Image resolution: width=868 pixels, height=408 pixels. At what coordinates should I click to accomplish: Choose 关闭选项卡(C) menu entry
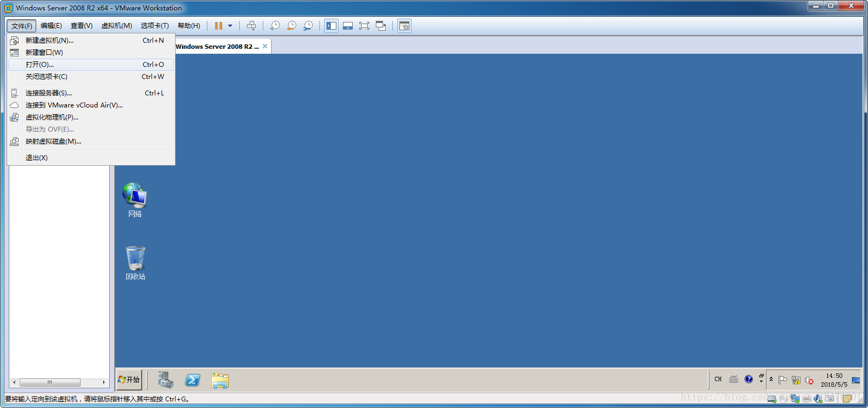pyautogui.click(x=91, y=77)
